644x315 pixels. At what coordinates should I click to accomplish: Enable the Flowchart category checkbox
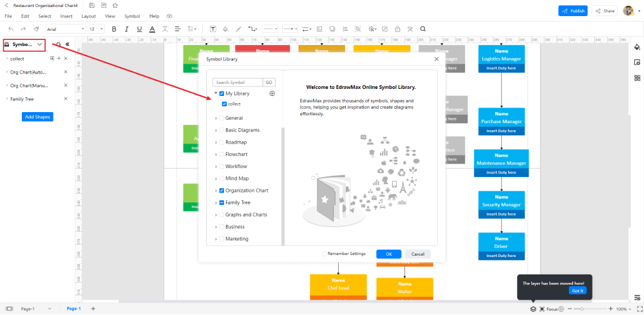pos(222,155)
